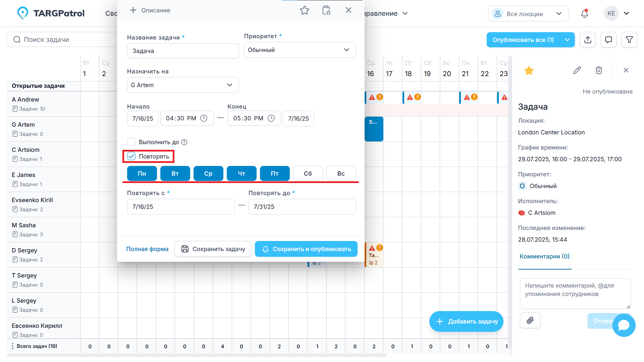This screenshot has width=644, height=362.
Task: Enable the Выполнить до checkbox
Action: [x=131, y=141]
